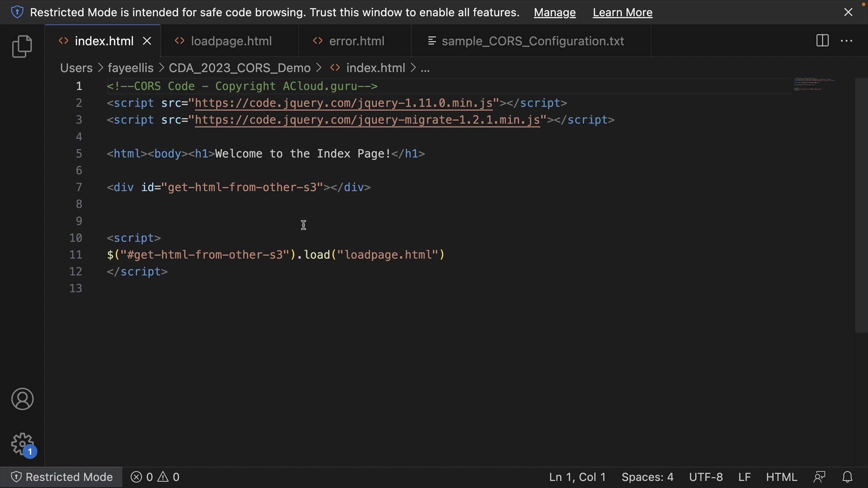Viewport: 868px width, 488px height.
Task: Click the notifications bell in status bar
Action: 847,477
